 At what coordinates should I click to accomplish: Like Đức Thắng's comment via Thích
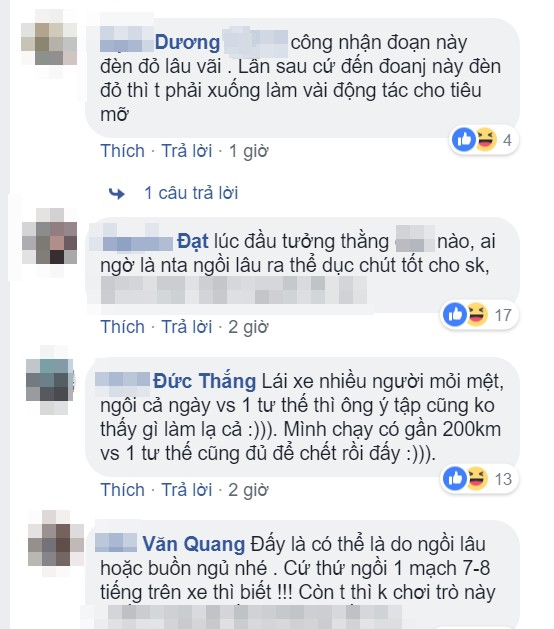(x=122, y=490)
